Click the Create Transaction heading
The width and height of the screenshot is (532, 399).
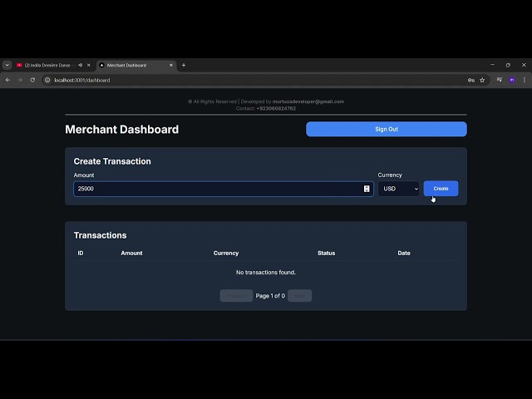112,161
